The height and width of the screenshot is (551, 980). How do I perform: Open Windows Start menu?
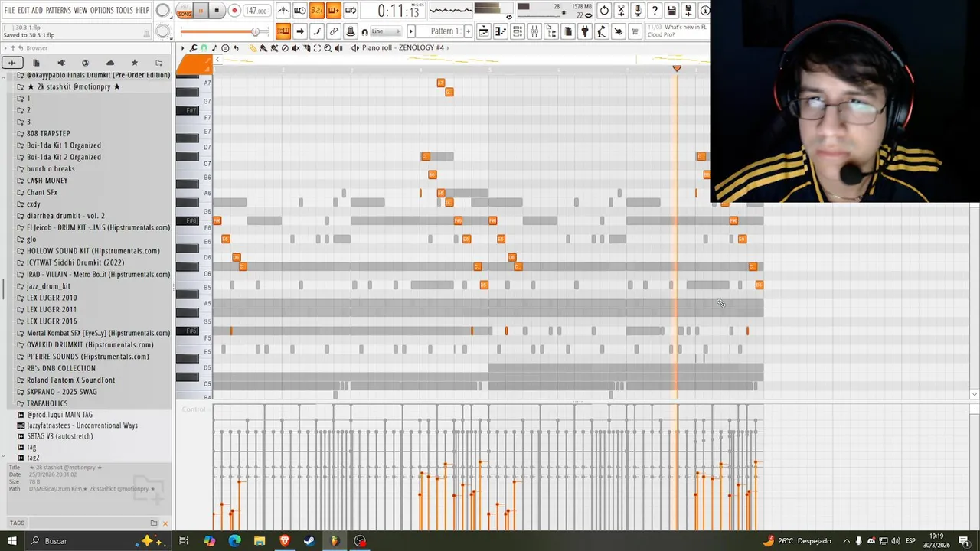[11, 541]
